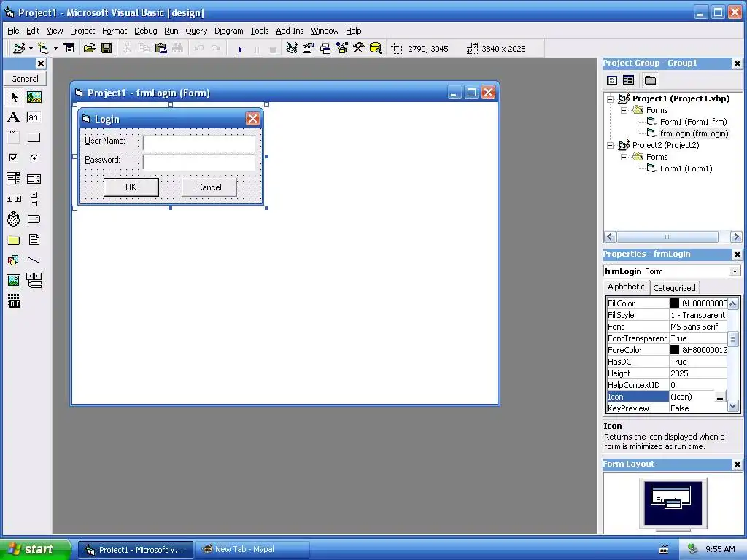Select the Data control tool
This screenshot has height=560, width=747.
coord(34,281)
